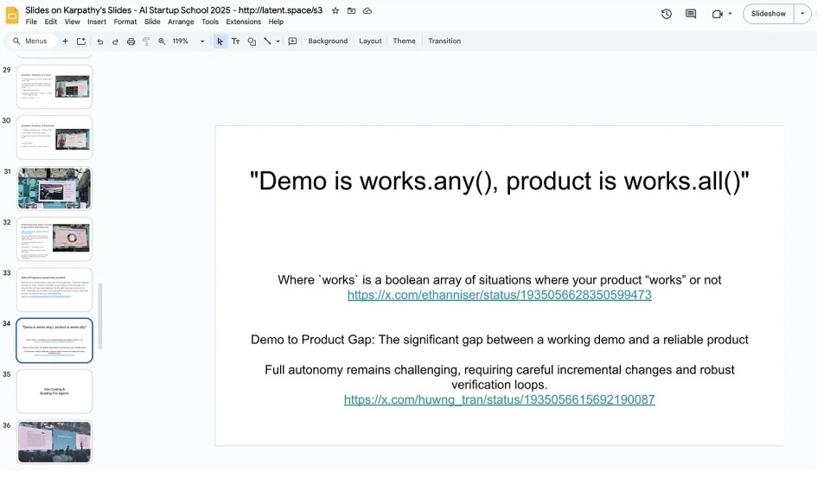830x504 pixels.
Task: Open version history clock icon
Action: [x=667, y=14]
